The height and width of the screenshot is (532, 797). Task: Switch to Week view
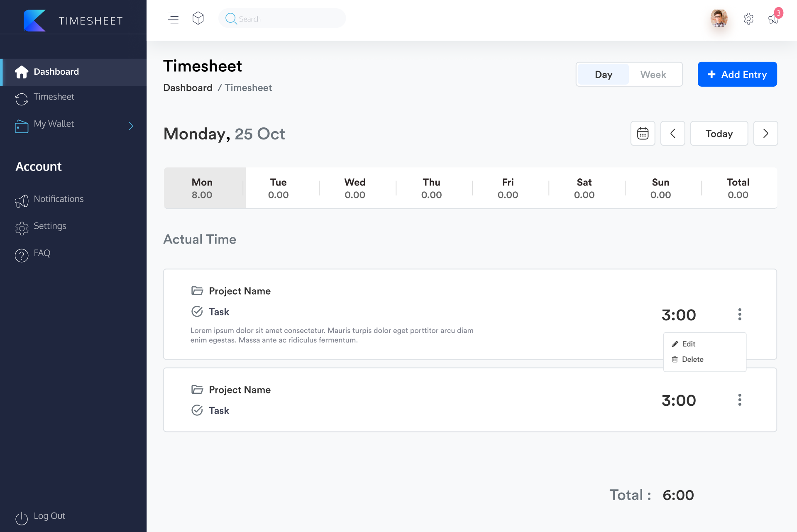click(x=653, y=74)
